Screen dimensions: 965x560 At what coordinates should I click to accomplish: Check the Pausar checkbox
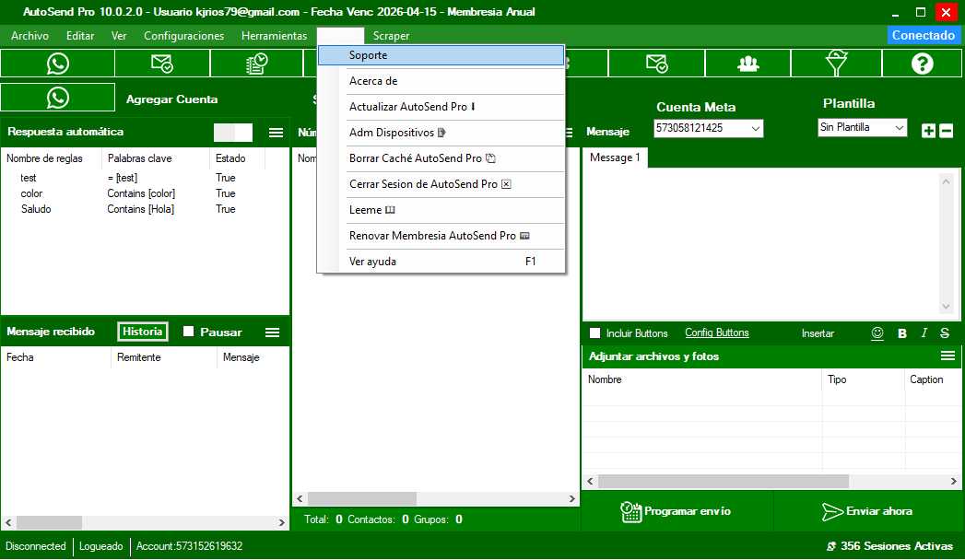189,332
